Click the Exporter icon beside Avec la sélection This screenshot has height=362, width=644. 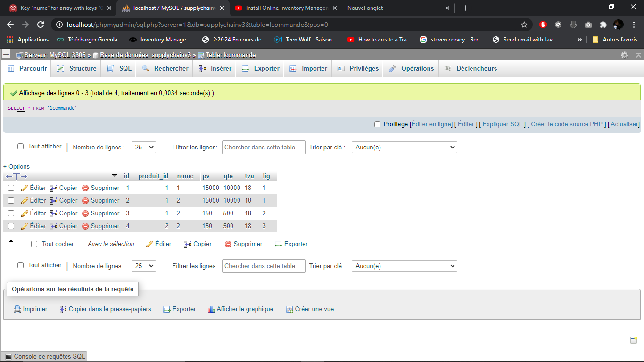[x=278, y=244]
